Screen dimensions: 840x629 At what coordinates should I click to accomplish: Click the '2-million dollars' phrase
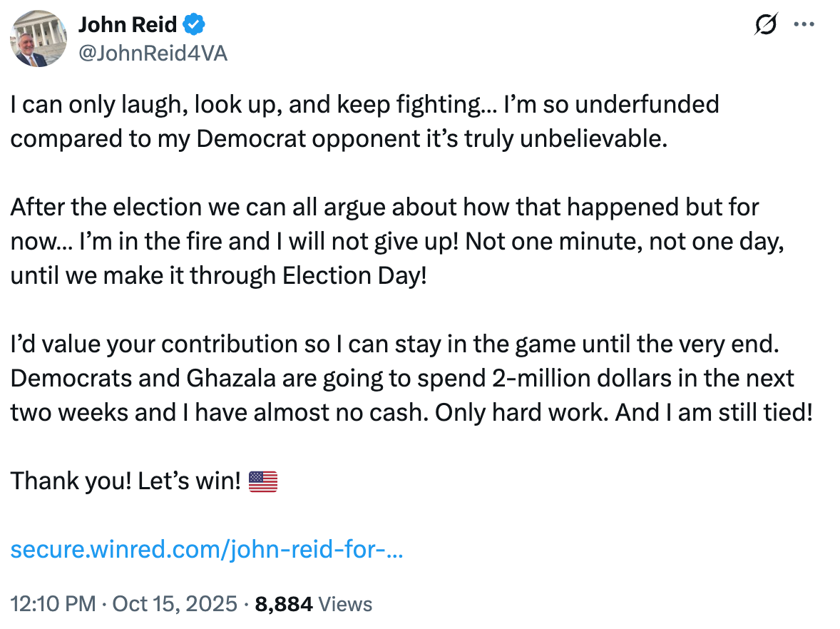tap(581, 378)
